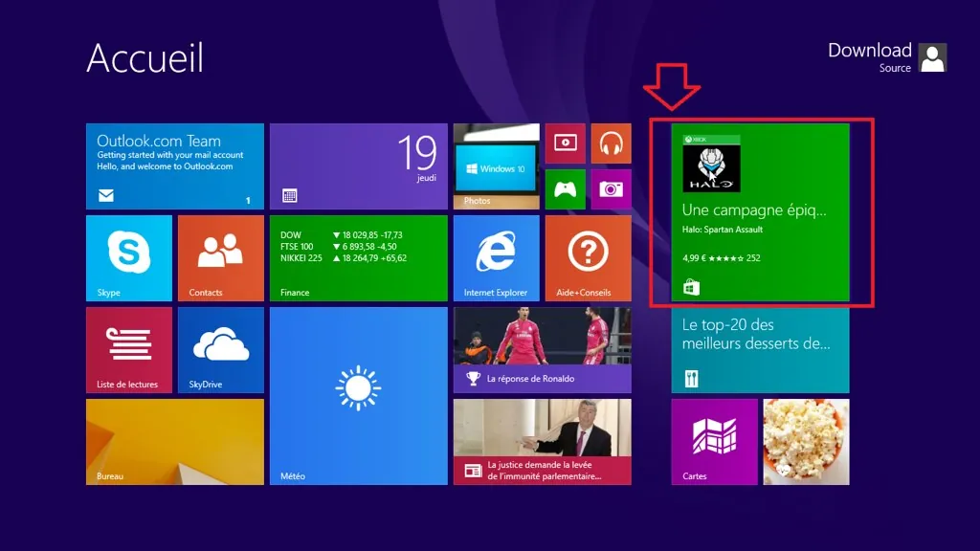Launch the Music headphones tile
Viewport: 980px width, 551px height.
coord(612,143)
